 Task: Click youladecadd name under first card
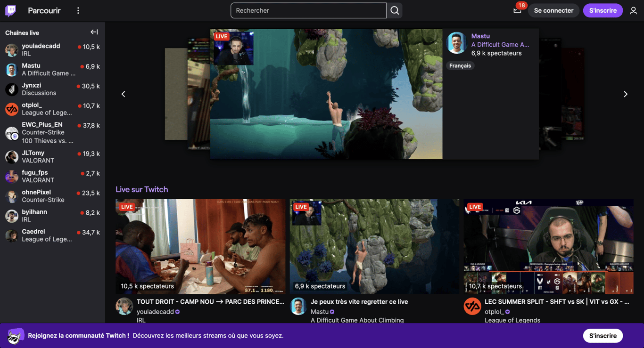(155, 312)
